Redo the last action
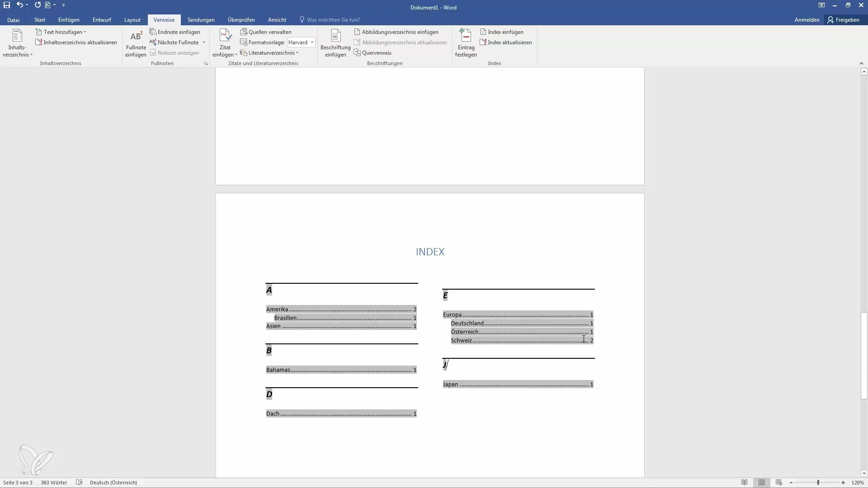 click(x=38, y=5)
